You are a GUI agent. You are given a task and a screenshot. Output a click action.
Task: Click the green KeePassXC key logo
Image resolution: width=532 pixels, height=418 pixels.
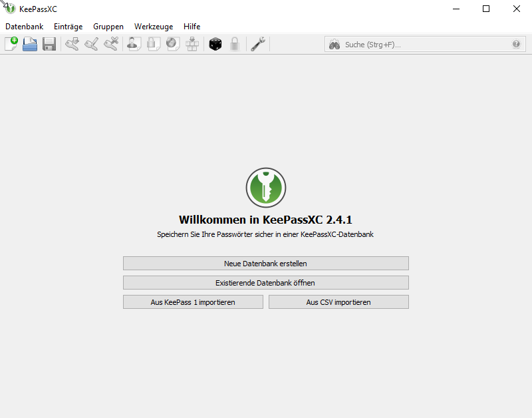[266, 188]
